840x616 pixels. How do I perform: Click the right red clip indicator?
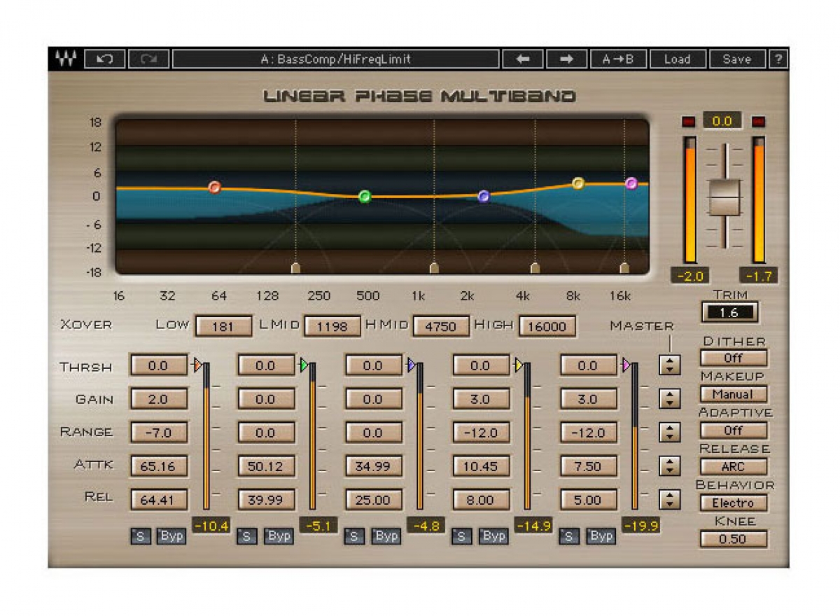(x=758, y=122)
